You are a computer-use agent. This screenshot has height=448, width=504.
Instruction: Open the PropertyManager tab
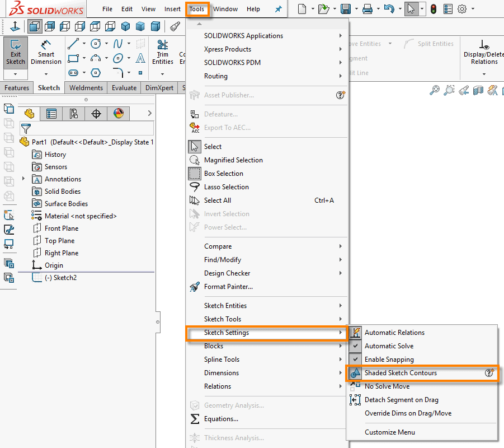51,114
